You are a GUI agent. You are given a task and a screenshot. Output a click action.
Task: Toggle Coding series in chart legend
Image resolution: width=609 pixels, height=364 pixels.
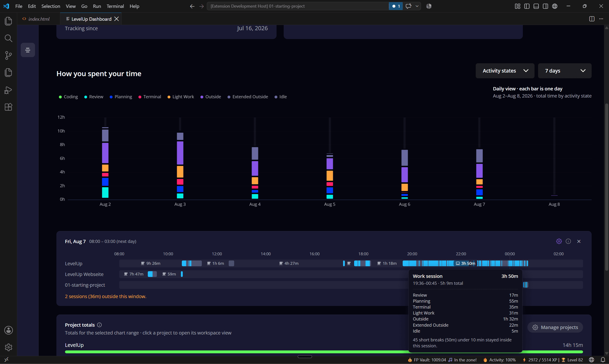tap(68, 97)
